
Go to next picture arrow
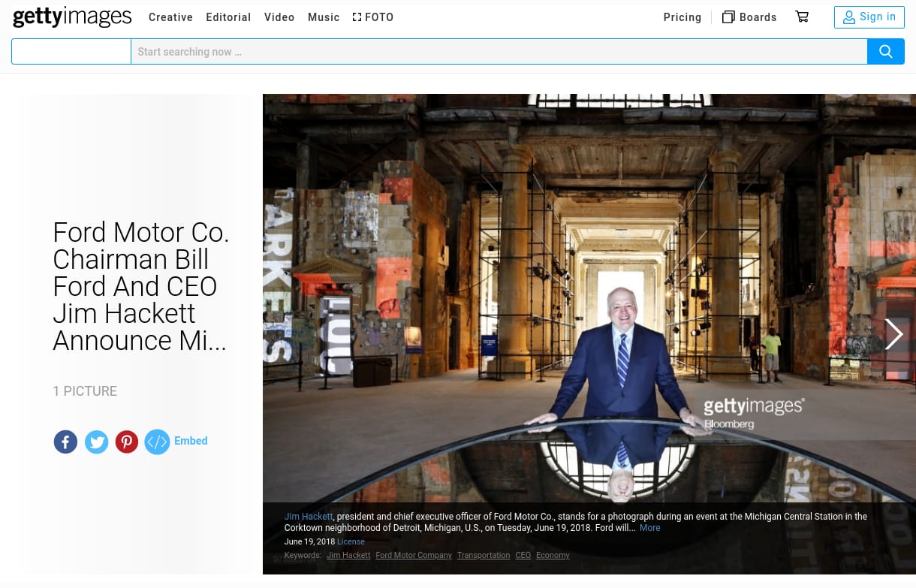[893, 334]
